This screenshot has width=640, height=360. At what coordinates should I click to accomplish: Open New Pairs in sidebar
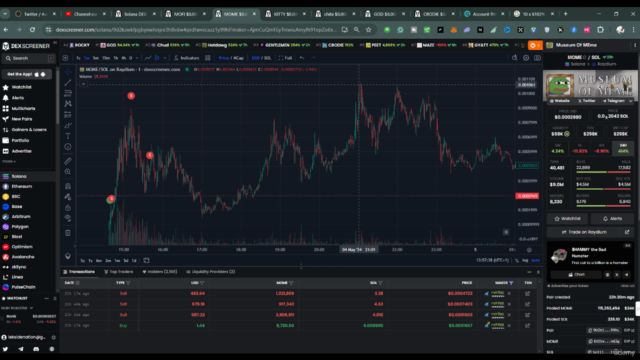(18, 119)
